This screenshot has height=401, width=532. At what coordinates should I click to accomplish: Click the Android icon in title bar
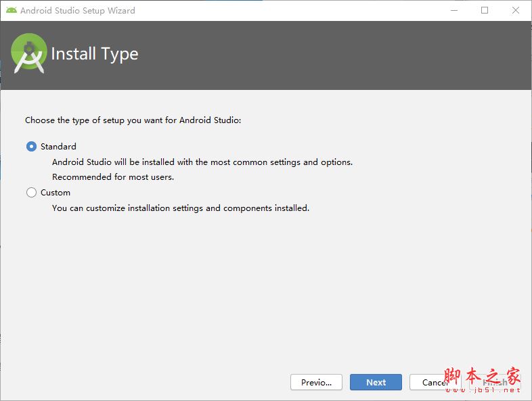(12, 11)
